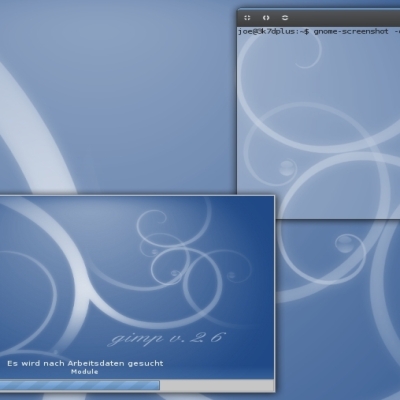Click the gnome-screenshot command text in terminal
This screenshot has height=400, width=400.
click(x=351, y=32)
